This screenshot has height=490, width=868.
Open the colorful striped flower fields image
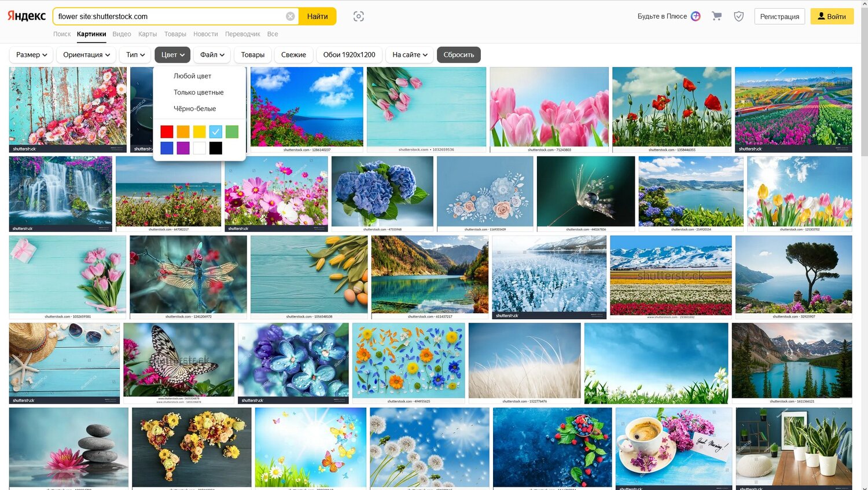click(x=793, y=109)
